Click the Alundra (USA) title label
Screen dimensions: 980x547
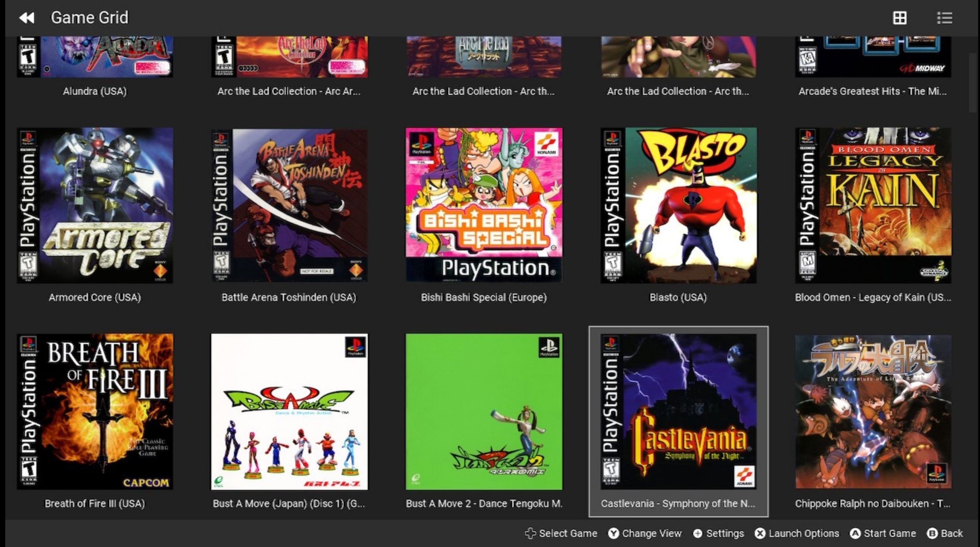95,91
